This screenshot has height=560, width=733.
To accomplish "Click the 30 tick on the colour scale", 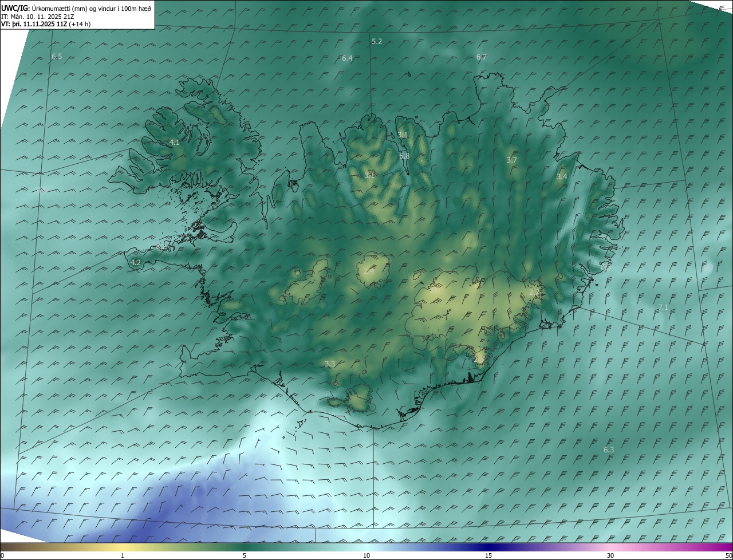I will click(610, 555).
